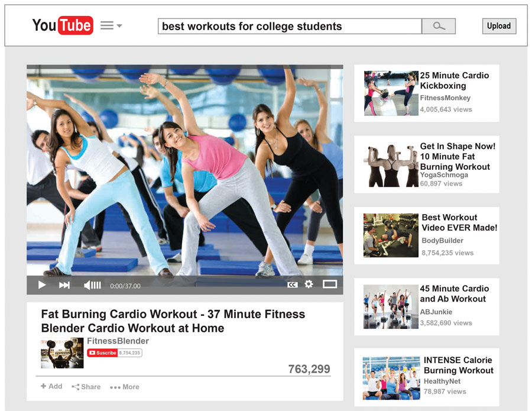532x411 pixels.
Task: Open the Add to playlist menu
Action: (51, 386)
